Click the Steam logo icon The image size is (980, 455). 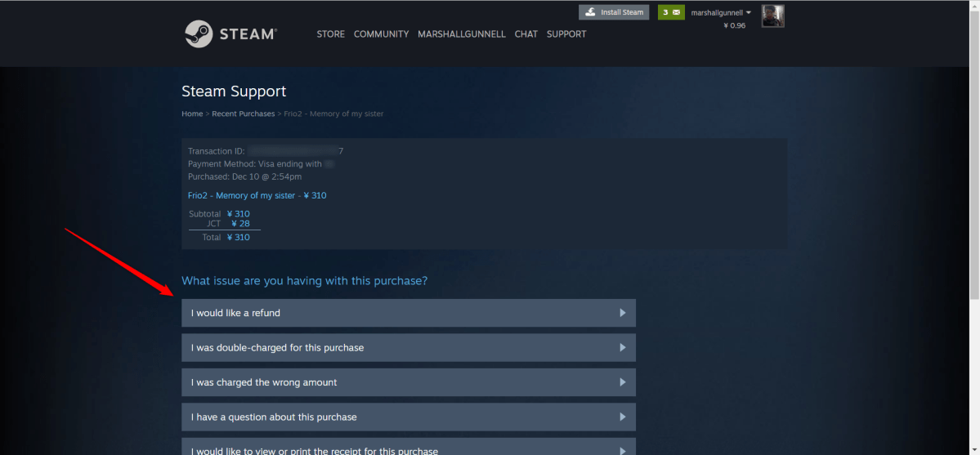199,34
